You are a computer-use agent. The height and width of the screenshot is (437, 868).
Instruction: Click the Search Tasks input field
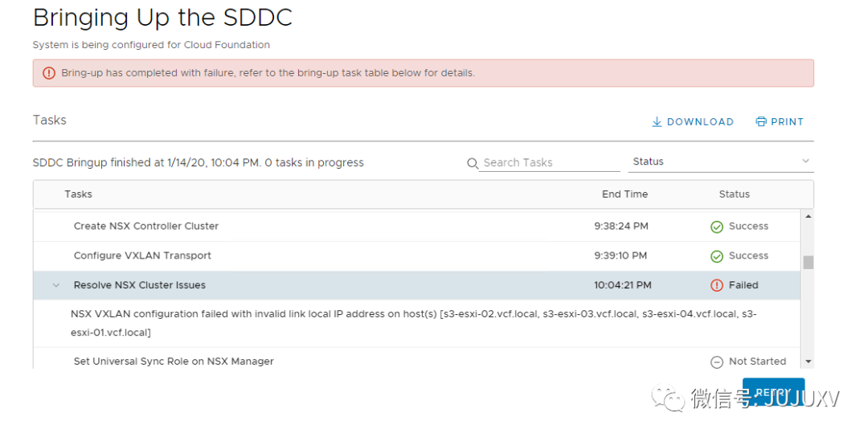coord(550,163)
